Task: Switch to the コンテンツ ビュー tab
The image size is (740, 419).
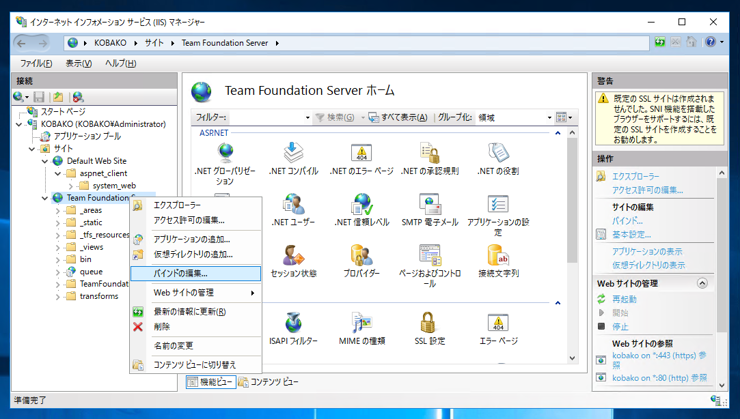Action: coord(269,382)
